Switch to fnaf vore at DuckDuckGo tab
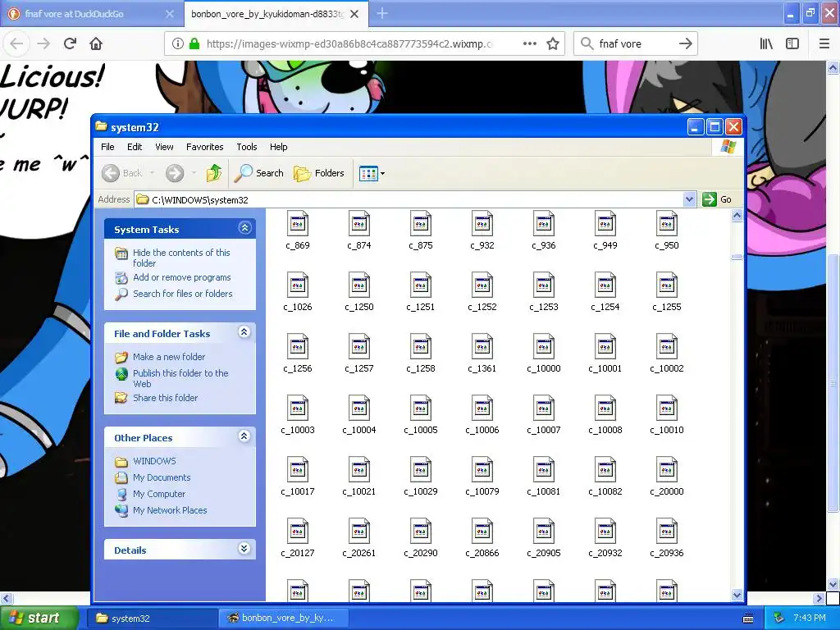Viewport: 840px width, 630px height. tap(91, 15)
